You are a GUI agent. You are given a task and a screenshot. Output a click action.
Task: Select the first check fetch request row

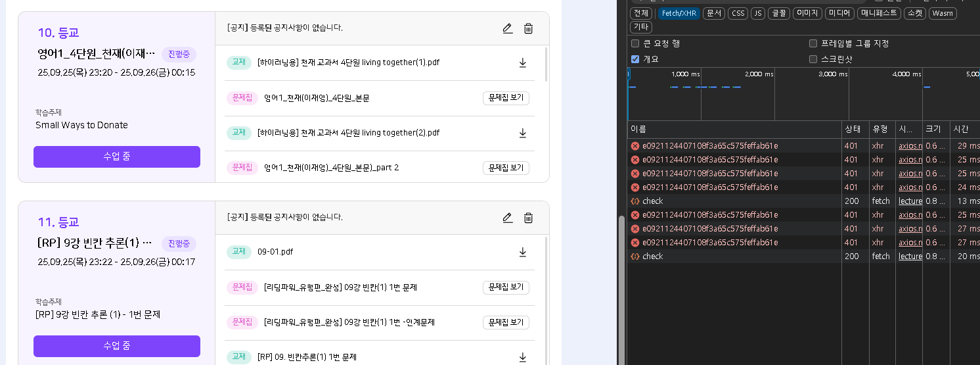click(x=653, y=201)
